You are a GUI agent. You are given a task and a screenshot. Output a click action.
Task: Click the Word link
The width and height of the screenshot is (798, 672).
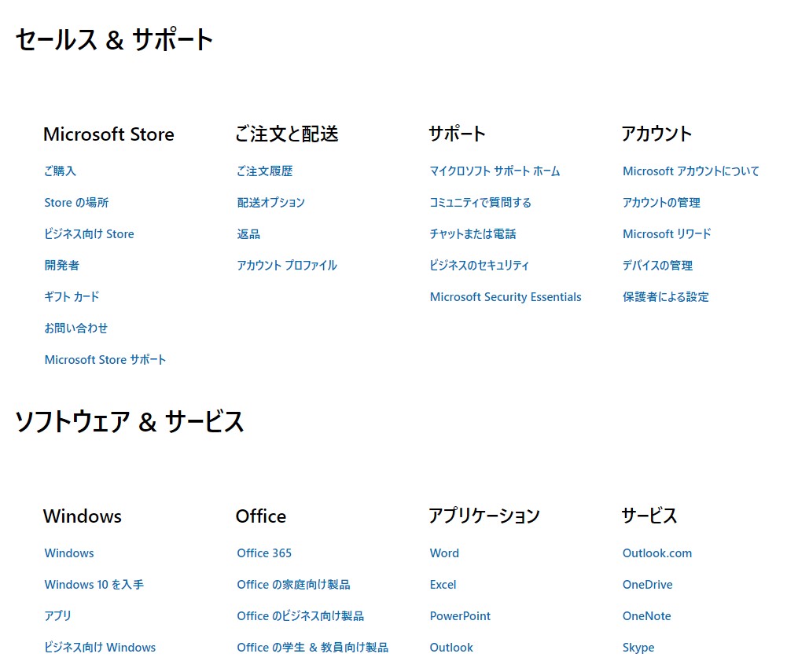[x=444, y=553]
